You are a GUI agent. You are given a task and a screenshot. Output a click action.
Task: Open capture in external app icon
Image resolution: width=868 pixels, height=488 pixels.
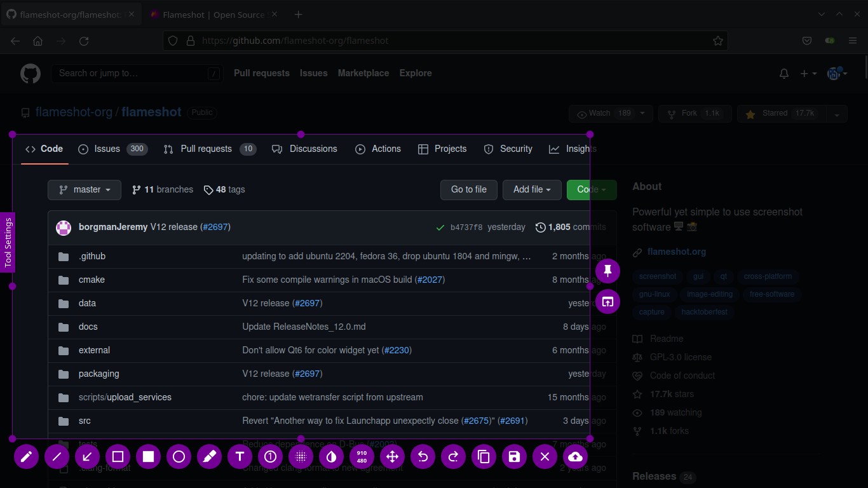coord(607,302)
